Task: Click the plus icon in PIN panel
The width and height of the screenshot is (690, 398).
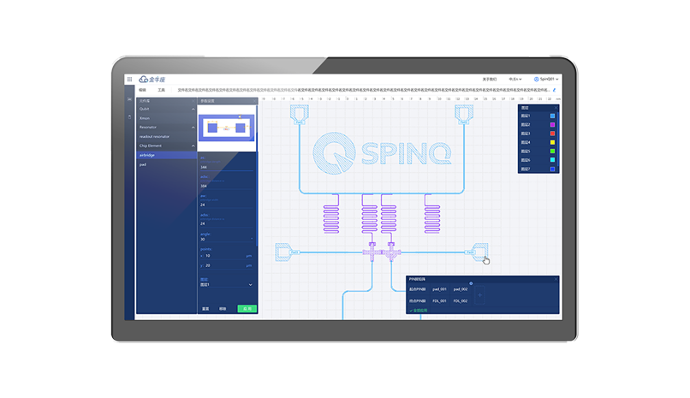Action: pos(480,295)
